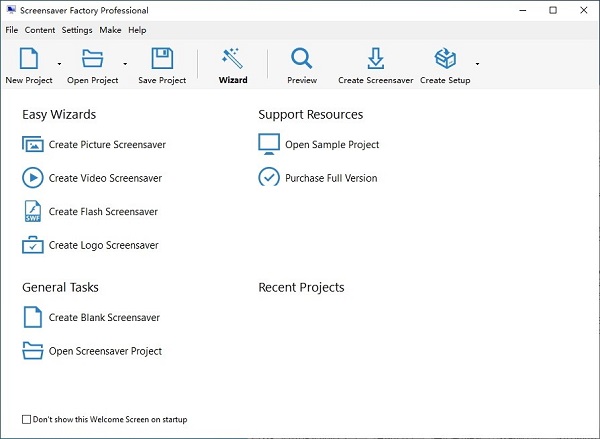Click the Create Logo Screensaver briefcase icon
The height and width of the screenshot is (439, 600).
coord(33,245)
